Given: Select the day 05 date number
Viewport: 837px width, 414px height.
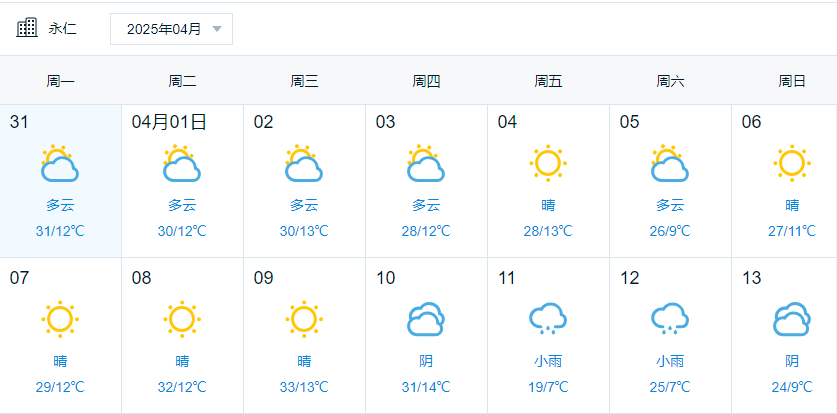Looking at the screenshot, I should (629, 122).
